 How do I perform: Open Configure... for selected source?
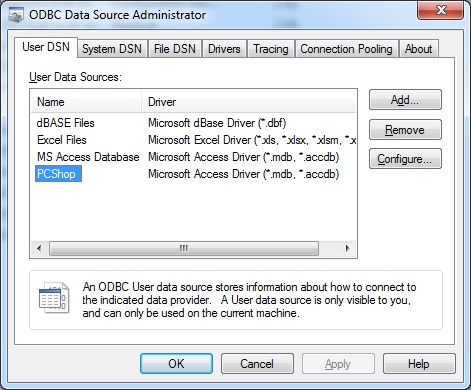[x=405, y=159]
